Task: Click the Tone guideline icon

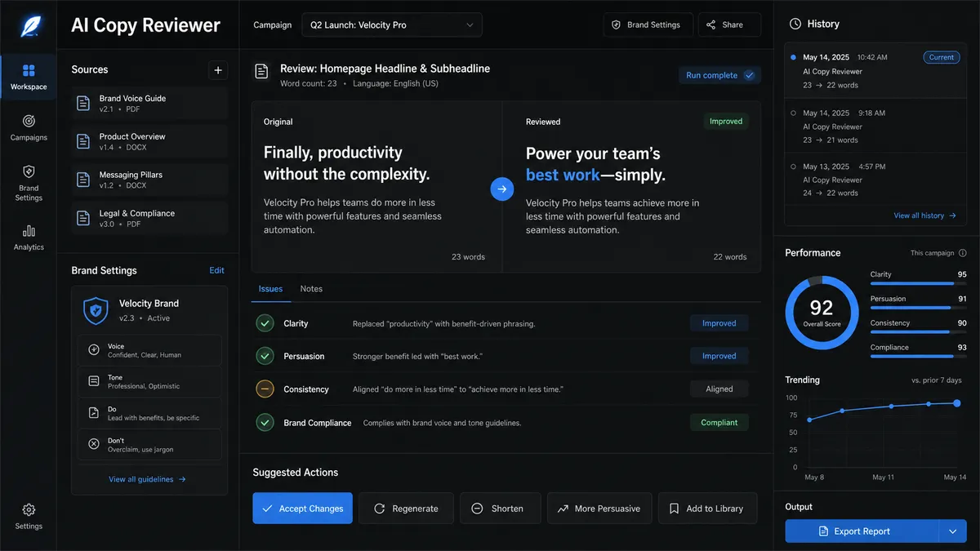Action: coord(93,381)
